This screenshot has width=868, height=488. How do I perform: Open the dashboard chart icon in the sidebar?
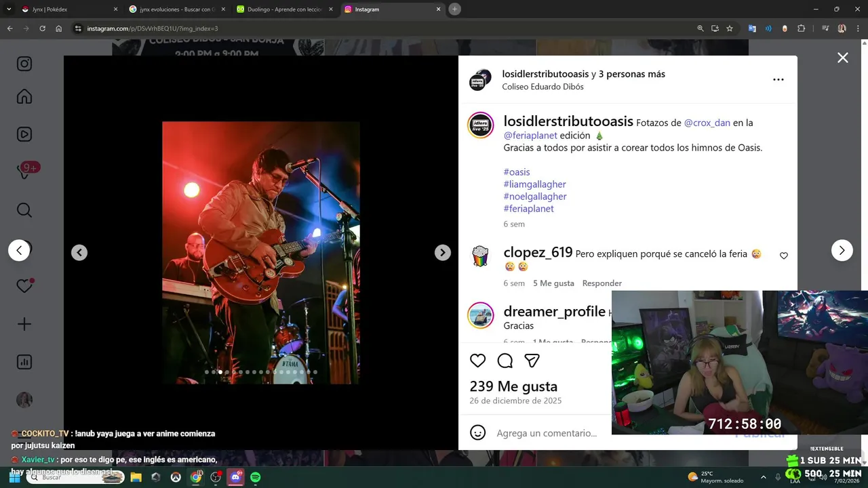tap(24, 362)
